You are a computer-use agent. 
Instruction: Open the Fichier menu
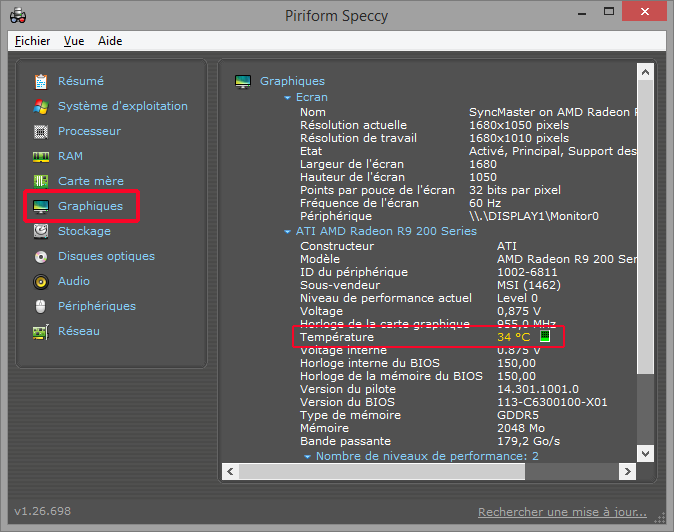click(33, 41)
